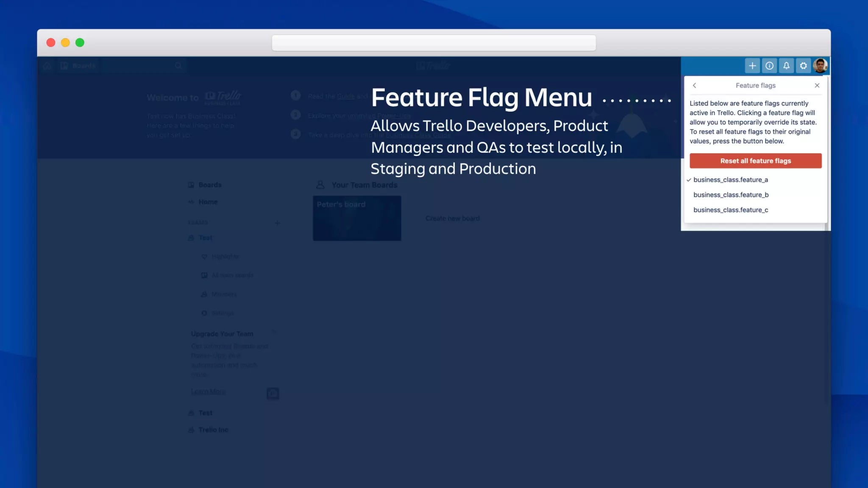Click the Learn More link
This screenshot has height=488, width=868.
tap(208, 391)
